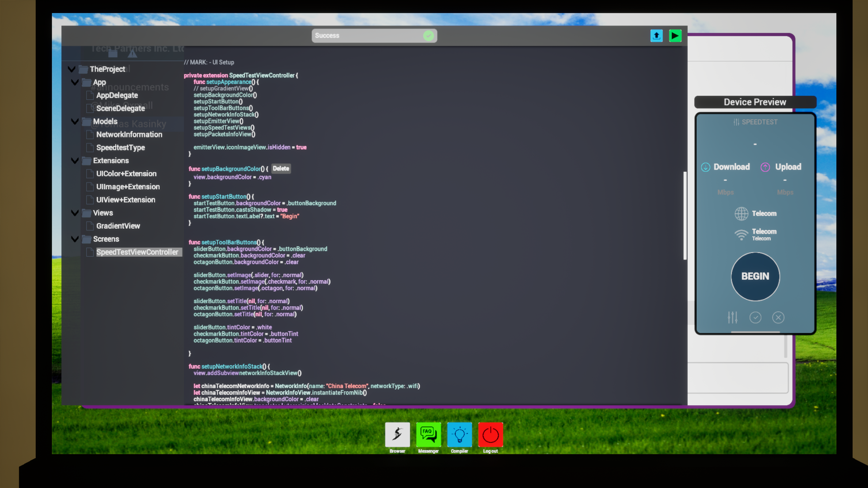This screenshot has width=868, height=488.
Task: Open the SceneDelegate file
Action: pyautogui.click(x=120, y=108)
